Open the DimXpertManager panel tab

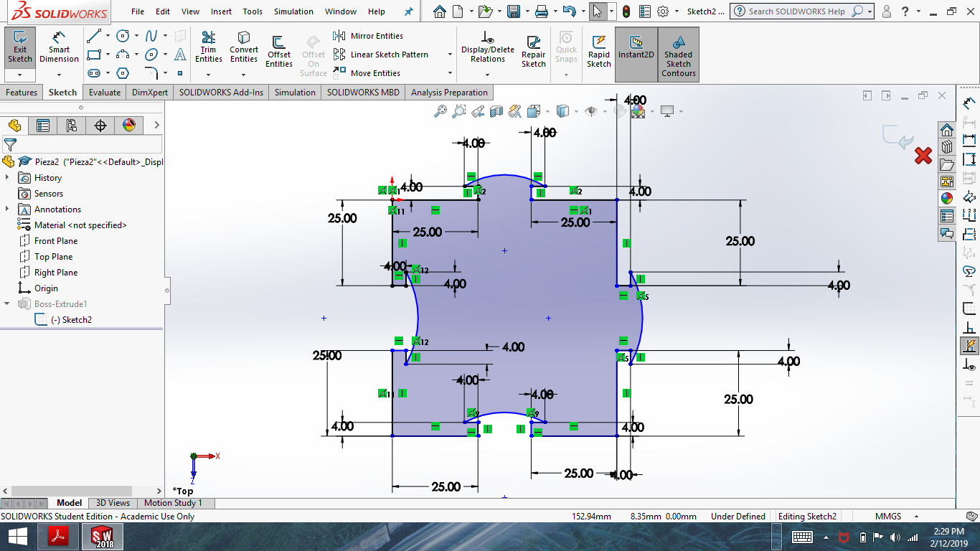(x=100, y=126)
